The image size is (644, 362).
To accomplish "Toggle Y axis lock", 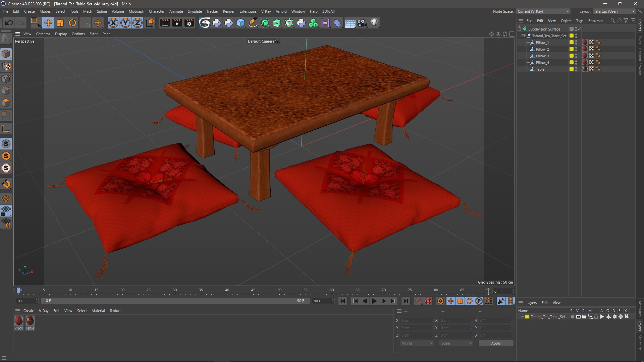I will [x=125, y=23].
